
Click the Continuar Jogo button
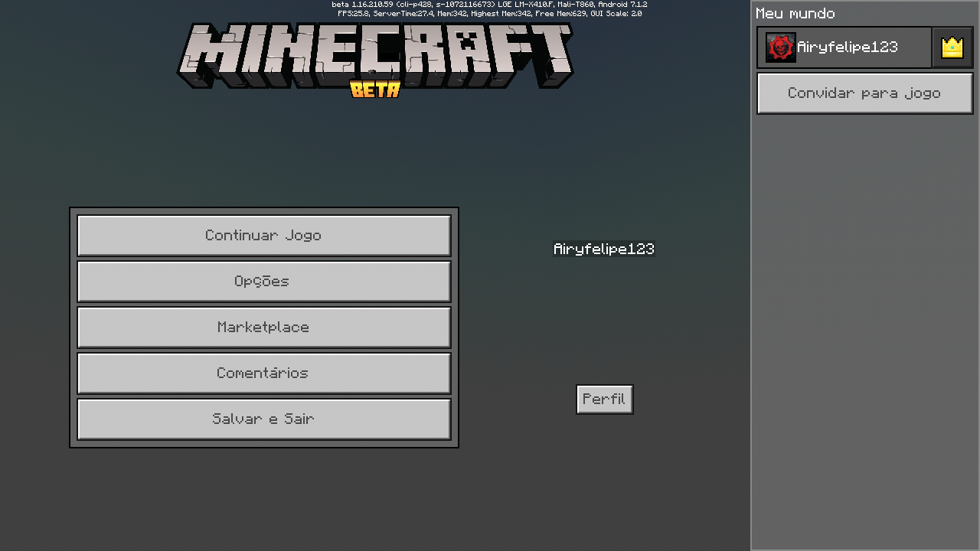264,235
